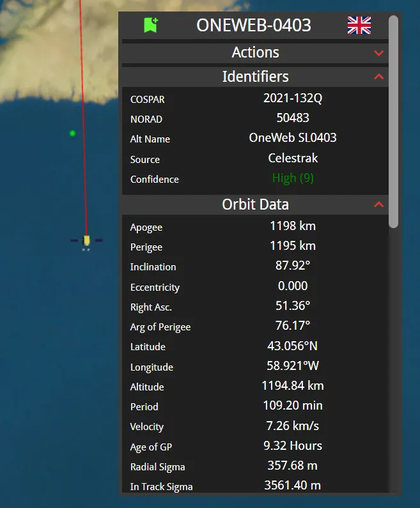Click the Alt Name value OneWeb SL0403
Image resolution: width=420 pixels, height=508 pixels.
coord(293,138)
